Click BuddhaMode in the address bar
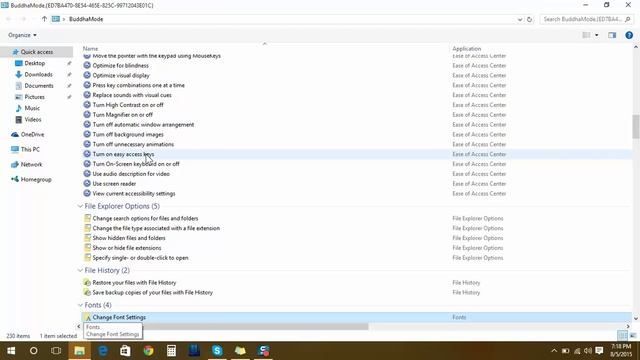The height and width of the screenshot is (360, 640). (x=86, y=19)
